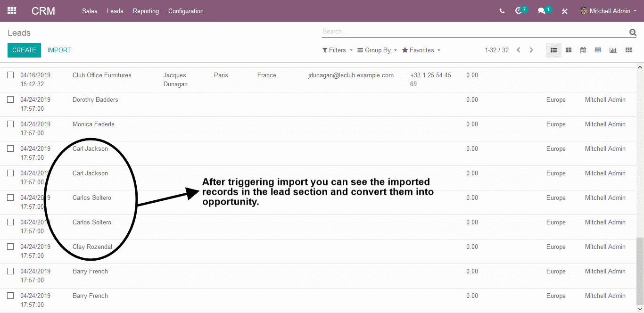Click 0.00 in the Clay Rozendal row
The image size is (644, 313).
[x=472, y=247]
